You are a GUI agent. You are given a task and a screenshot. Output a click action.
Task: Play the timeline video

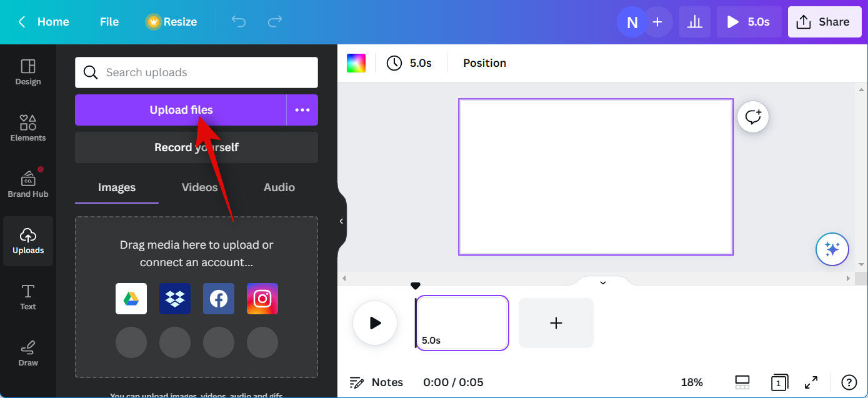[375, 323]
